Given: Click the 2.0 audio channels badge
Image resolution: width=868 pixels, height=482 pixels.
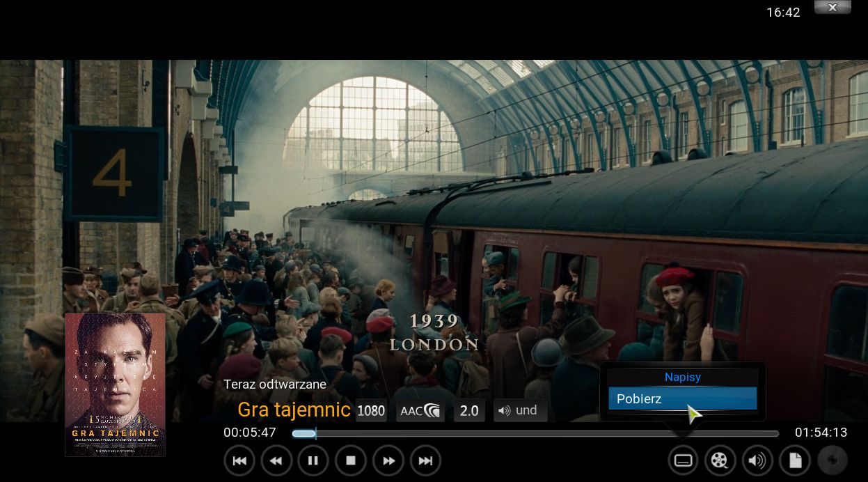Looking at the screenshot, I should point(470,410).
